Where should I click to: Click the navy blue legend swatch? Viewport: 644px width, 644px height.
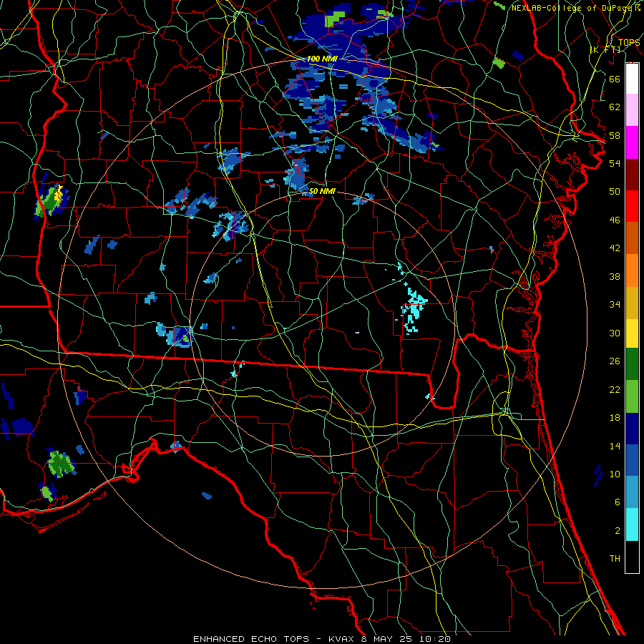(x=632, y=429)
